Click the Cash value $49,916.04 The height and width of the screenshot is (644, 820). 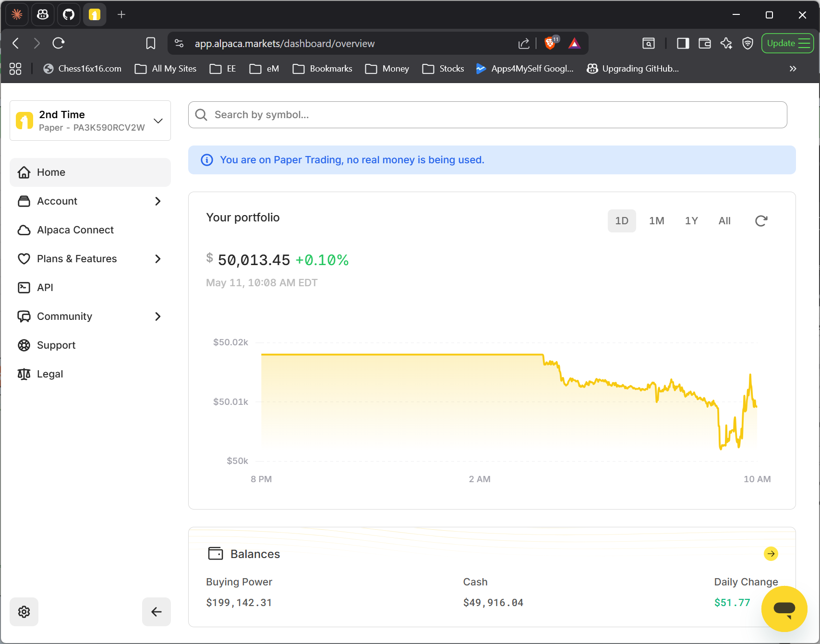(493, 603)
